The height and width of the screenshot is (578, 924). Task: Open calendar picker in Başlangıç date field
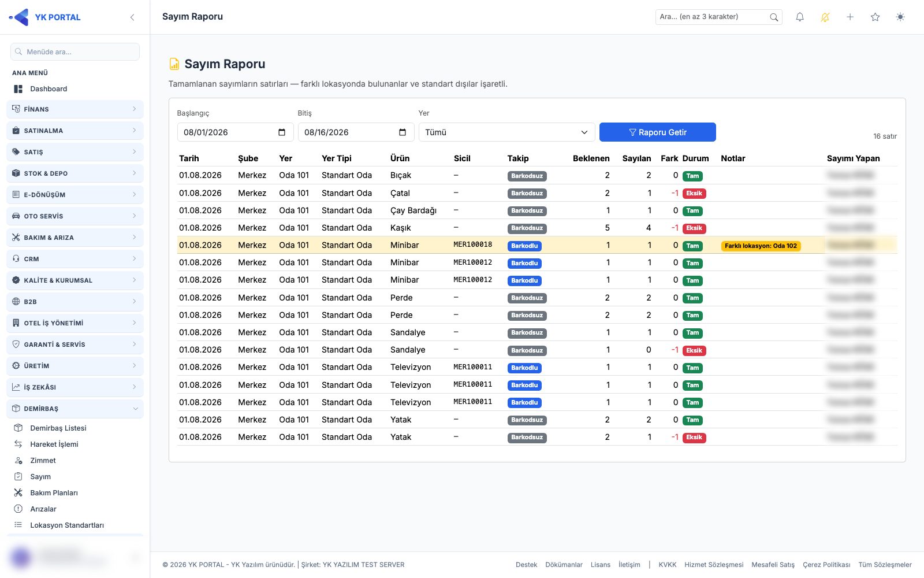(282, 132)
